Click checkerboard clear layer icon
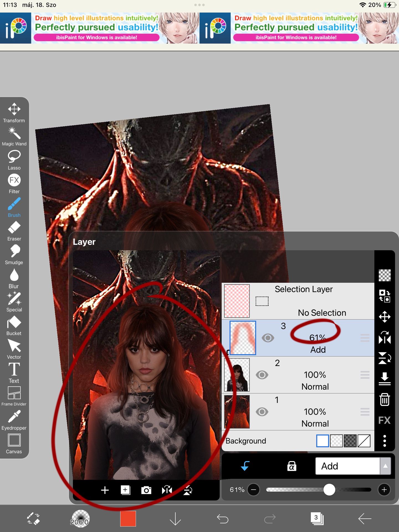This screenshot has width=399, height=532. point(385,275)
